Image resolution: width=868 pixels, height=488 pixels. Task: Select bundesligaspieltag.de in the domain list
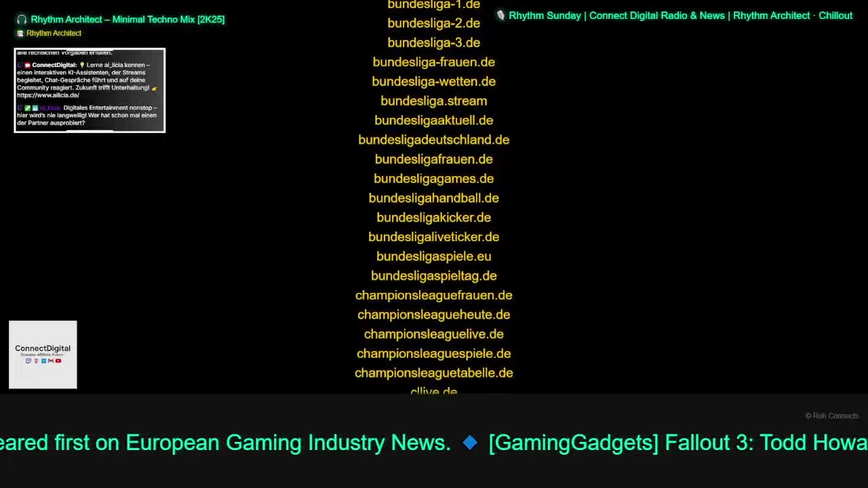434,276
